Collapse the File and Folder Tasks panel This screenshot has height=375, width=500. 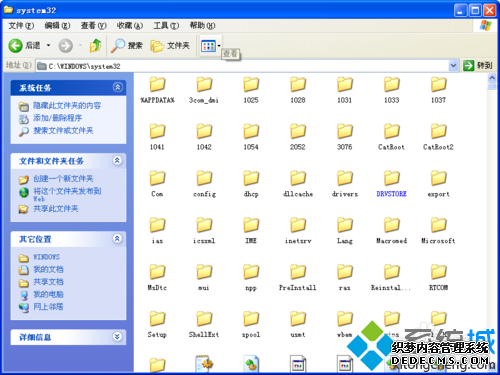pos(117,161)
